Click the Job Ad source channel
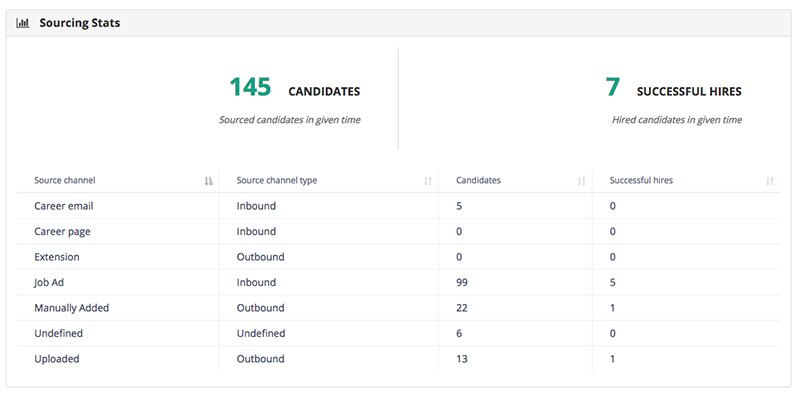The height and width of the screenshot is (395, 800). click(x=49, y=283)
